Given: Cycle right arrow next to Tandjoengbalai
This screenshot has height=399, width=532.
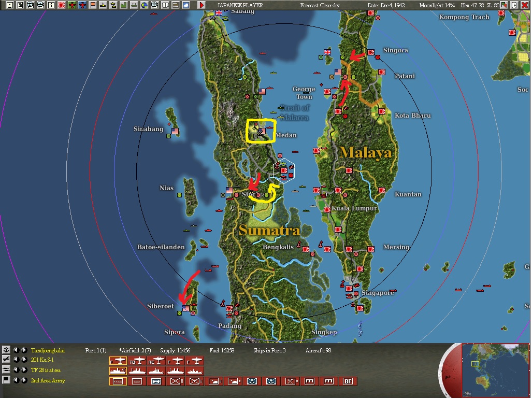Looking at the screenshot, I should coord(24,349).
